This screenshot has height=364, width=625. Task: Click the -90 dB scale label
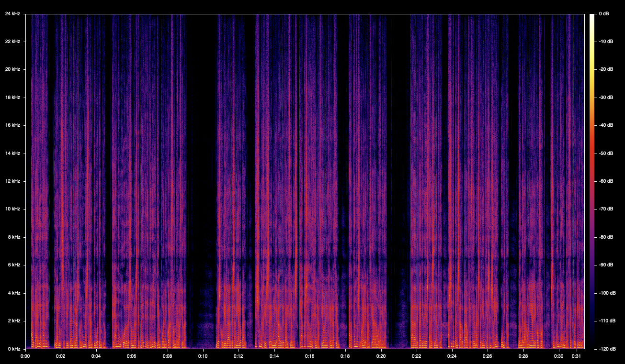point(605,265)
